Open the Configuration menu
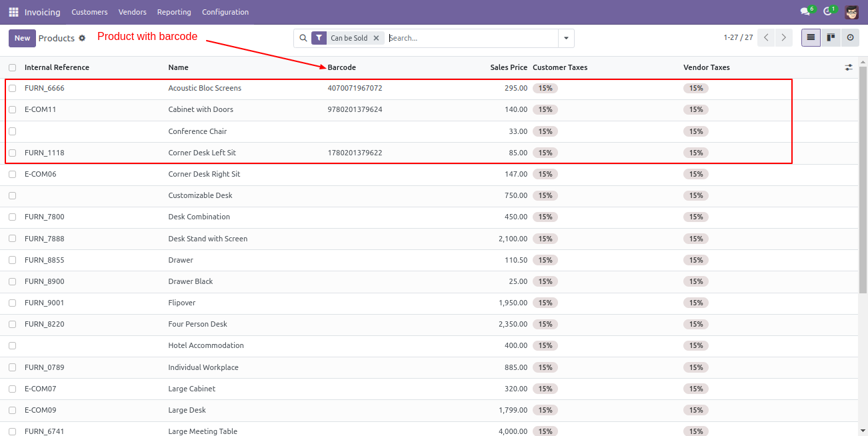This screenshot has width=868, height=436. click(x=225, y=12)
